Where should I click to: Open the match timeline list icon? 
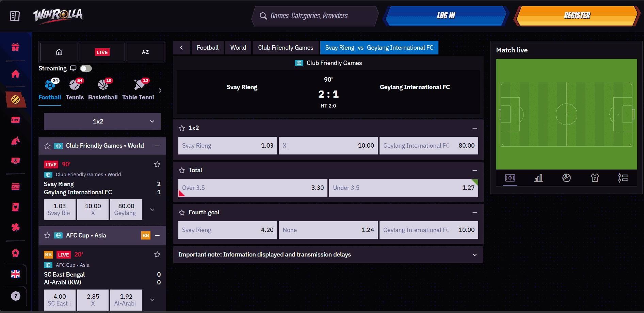point(623,178)
